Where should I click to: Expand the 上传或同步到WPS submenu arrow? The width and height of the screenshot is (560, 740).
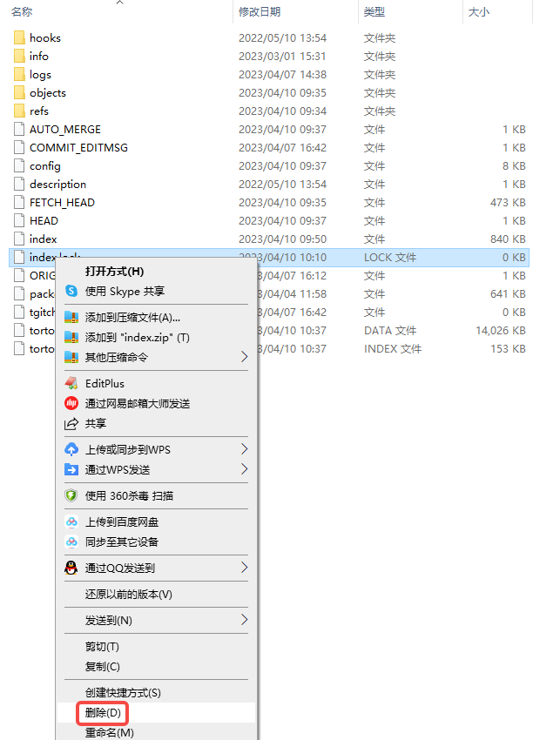tap(244, 449)
